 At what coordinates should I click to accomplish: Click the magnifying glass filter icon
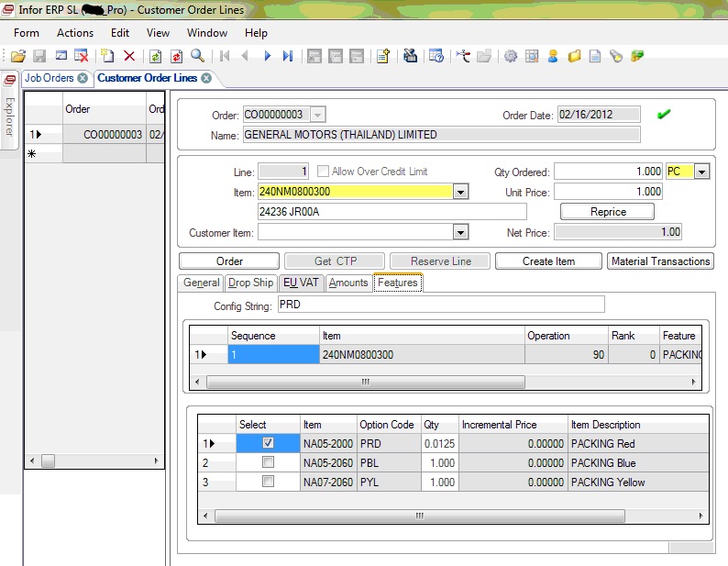(x=198, y=56)
